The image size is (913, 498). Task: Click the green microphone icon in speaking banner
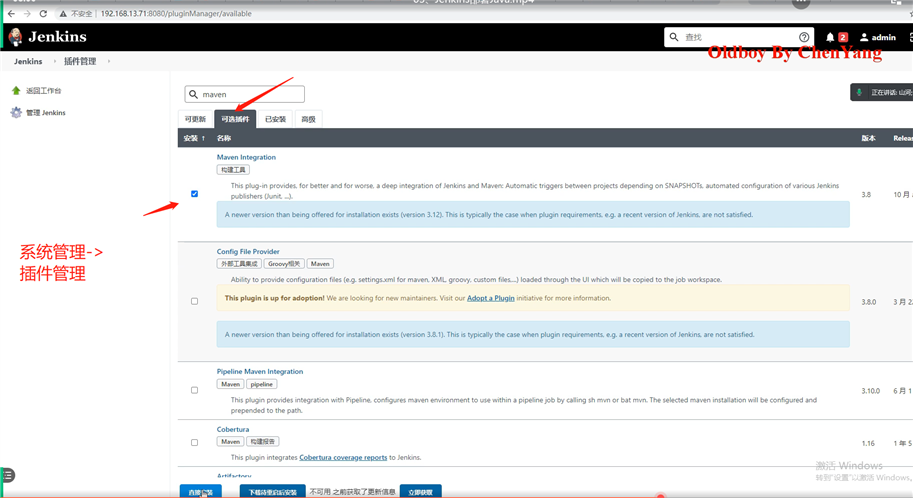859,92
